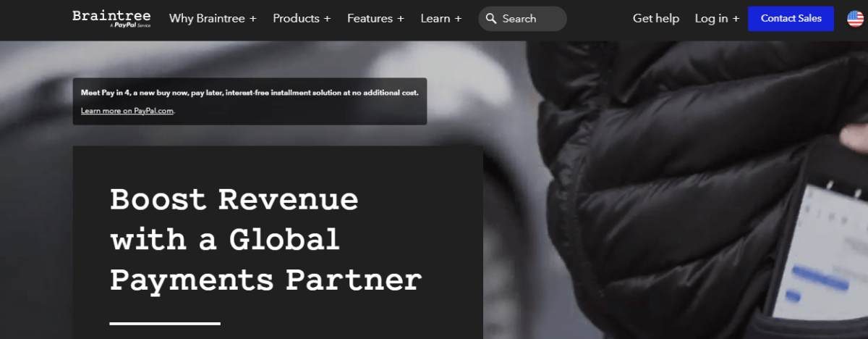Open the US flag region selector
This screenshot has height=339, width=868.
pyautogui.click(x=855, y=19)
